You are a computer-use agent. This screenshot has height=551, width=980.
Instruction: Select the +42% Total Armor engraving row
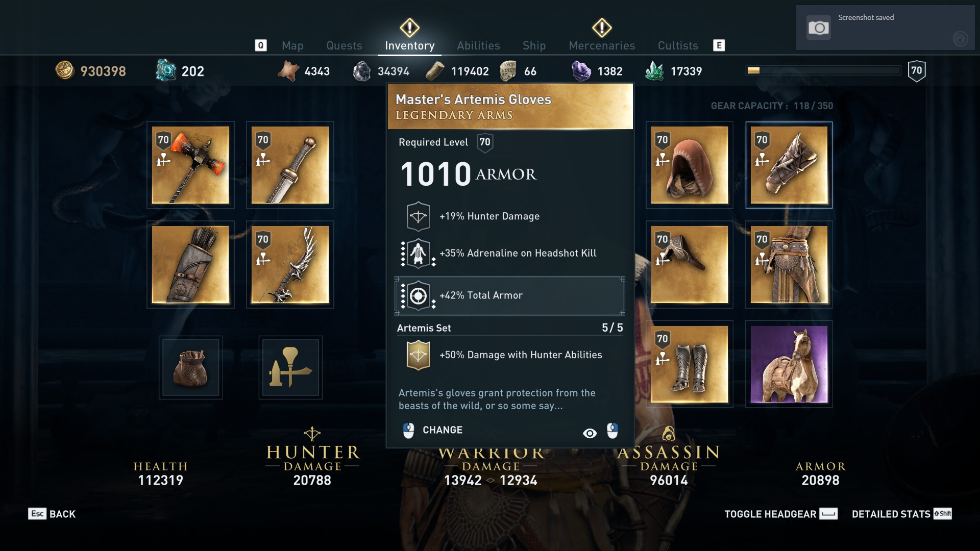510,295
